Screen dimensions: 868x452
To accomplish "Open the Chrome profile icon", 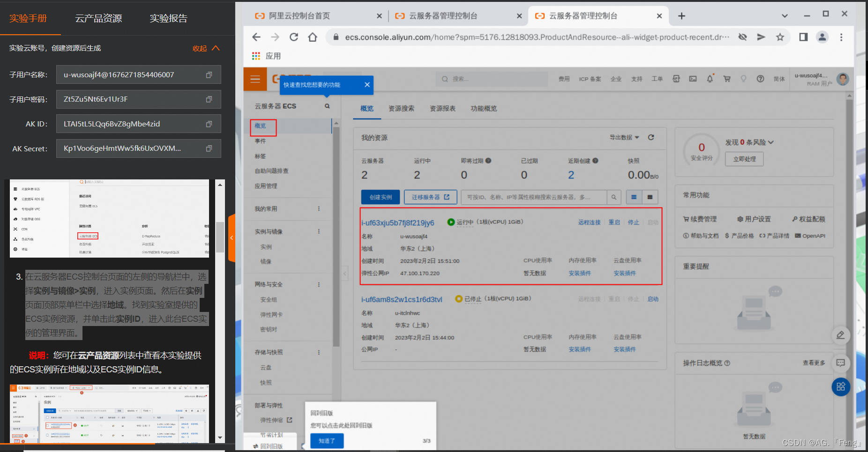I will click(822, 37).
